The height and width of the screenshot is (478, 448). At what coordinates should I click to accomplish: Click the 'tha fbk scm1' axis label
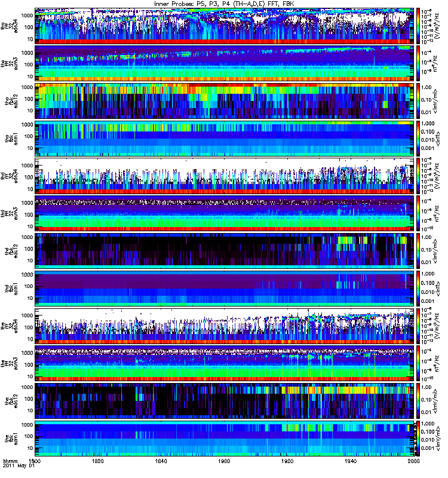pyautogui.click(x=11, y=138)
